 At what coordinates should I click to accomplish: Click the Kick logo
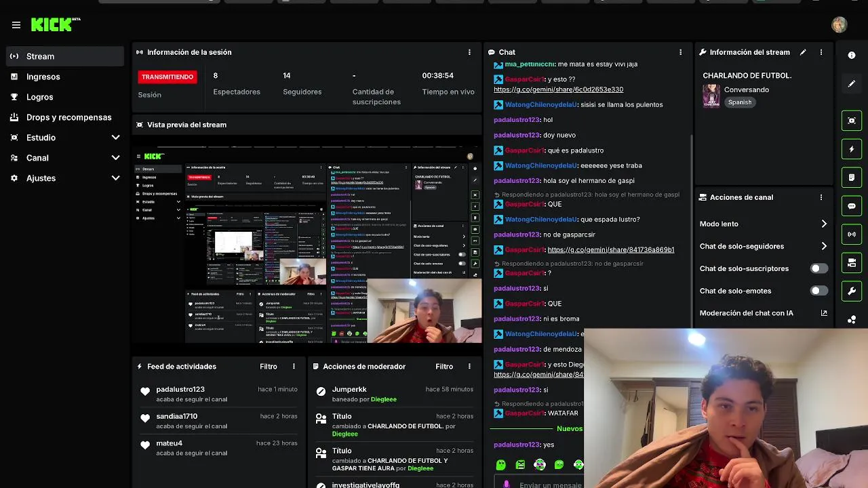(x=56, y=24)
